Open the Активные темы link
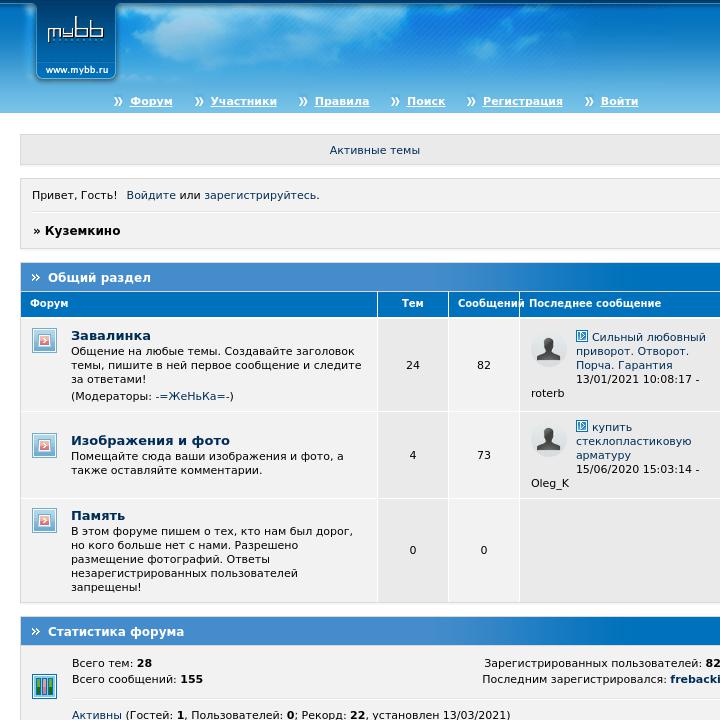This screenshot has width=720, height=720. 375,150
